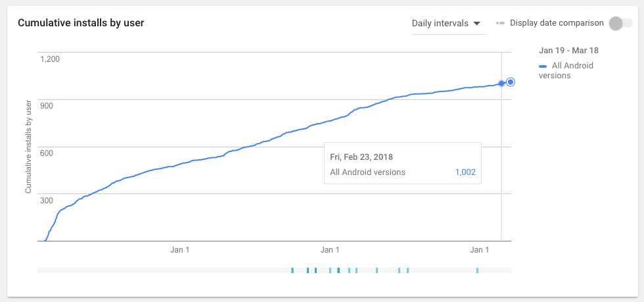Click the Display date comparison label text
Image resolution: width=644 pixels, height=302 pixels.
tap(557, 23)
